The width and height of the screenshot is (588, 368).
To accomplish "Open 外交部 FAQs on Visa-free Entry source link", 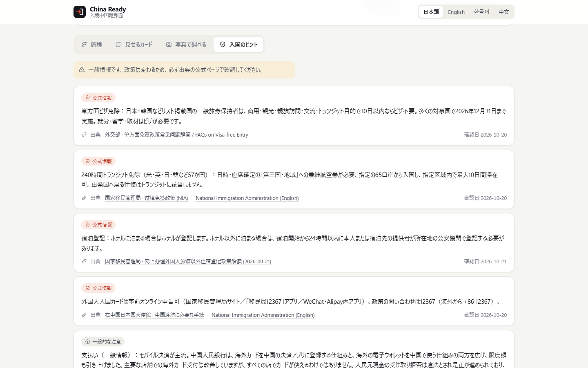I will click(x=176, y=135).
